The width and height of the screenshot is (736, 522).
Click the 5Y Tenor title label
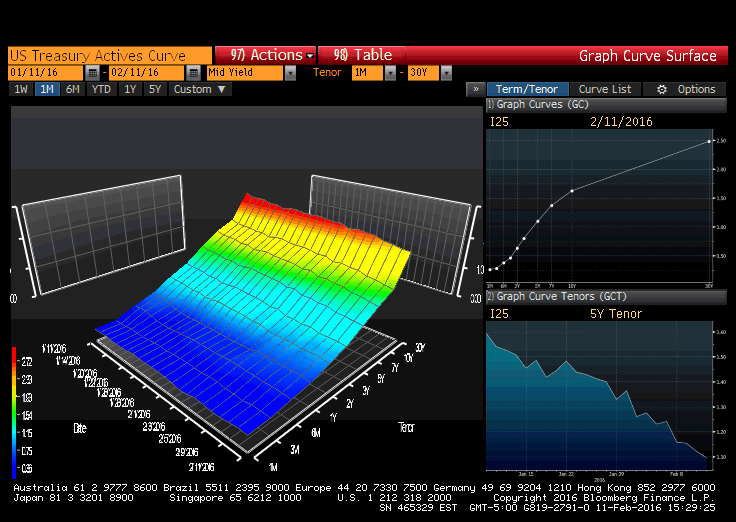(x=615, y=314)
